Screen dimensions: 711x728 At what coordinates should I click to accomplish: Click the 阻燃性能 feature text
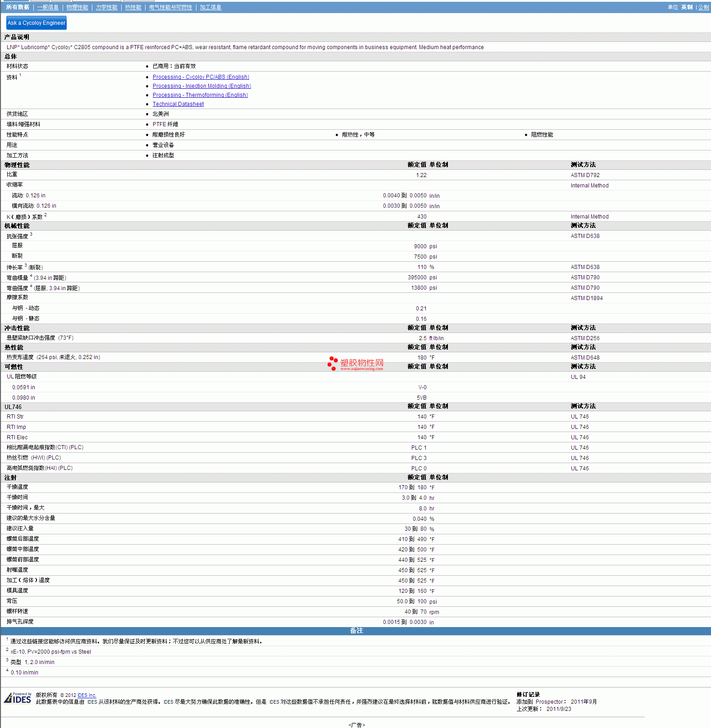click(x=542, y=135)
